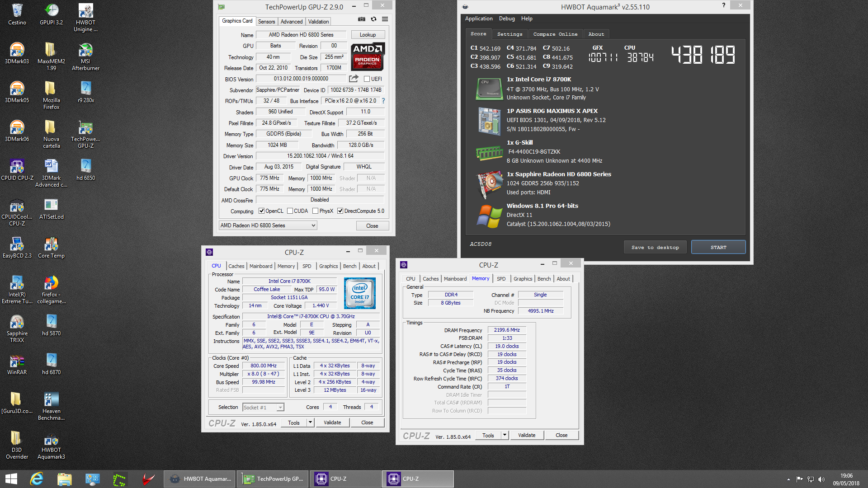This screenshot has height=488, width=868.
Task: Click the GPU Name field in GPU-Z
Action: pos(301,35)
